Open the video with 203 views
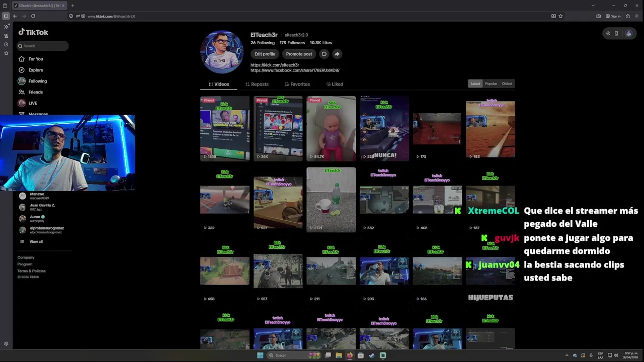 coord(384,271)
